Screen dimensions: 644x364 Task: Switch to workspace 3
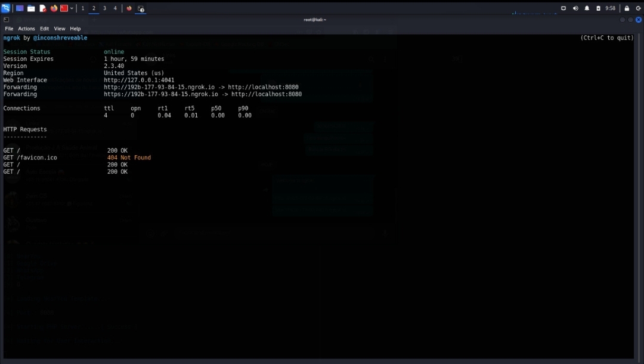pyautogui.click(x=104, y=8)
